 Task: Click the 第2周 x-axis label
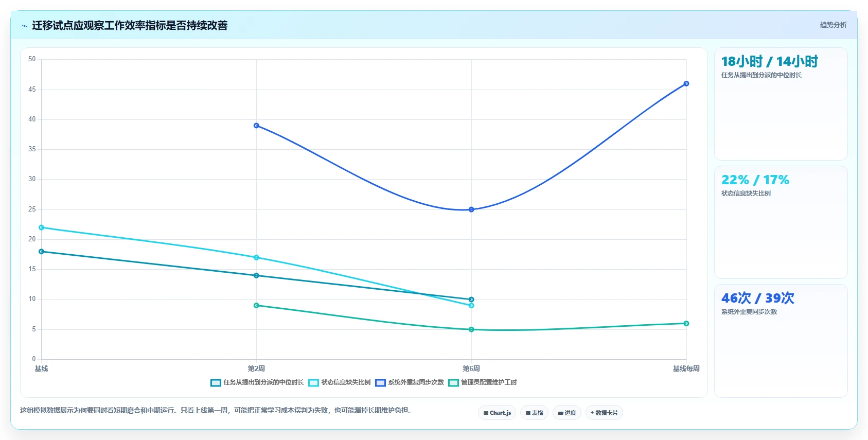coord(256,368)
